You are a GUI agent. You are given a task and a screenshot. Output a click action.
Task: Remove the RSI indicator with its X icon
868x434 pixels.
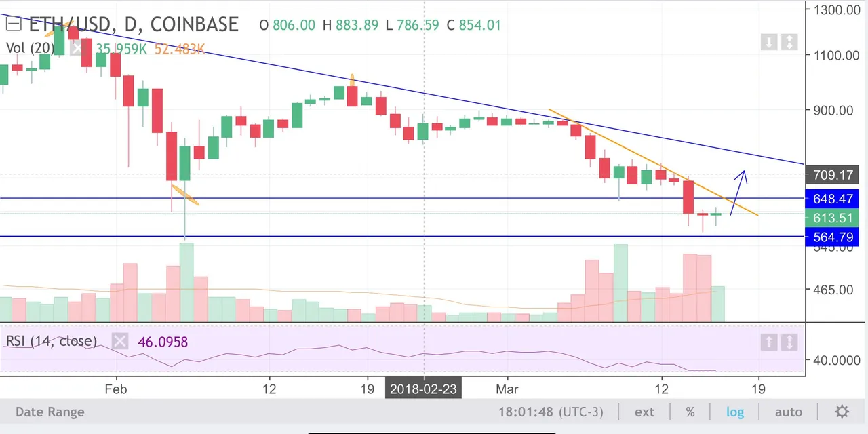pyautogui.click(x=119, y=342)
